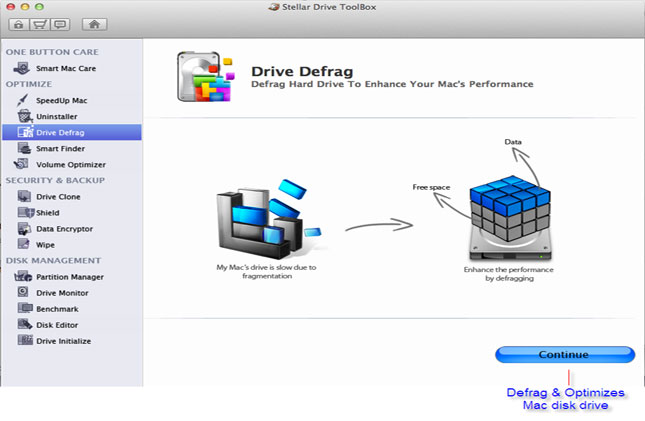Click the large Drive Defrag header icon
645x421 pixels.
206,77
